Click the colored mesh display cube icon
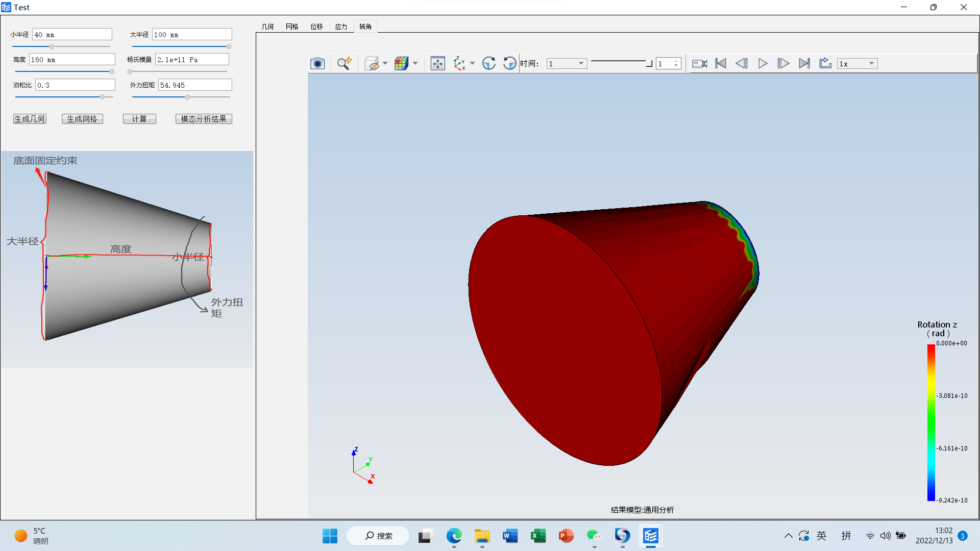Viewport: 980px width, 551px height. click(x=402, y=64)
